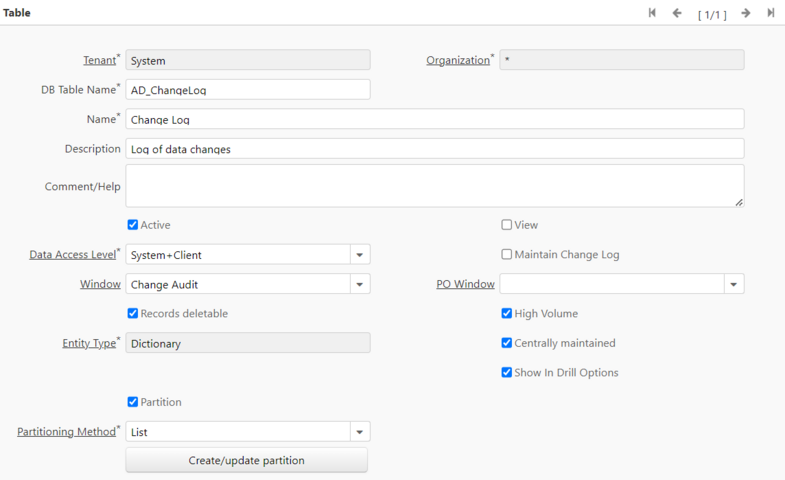
Task: Click the Entity Type label link
Action: pos(89,344)
